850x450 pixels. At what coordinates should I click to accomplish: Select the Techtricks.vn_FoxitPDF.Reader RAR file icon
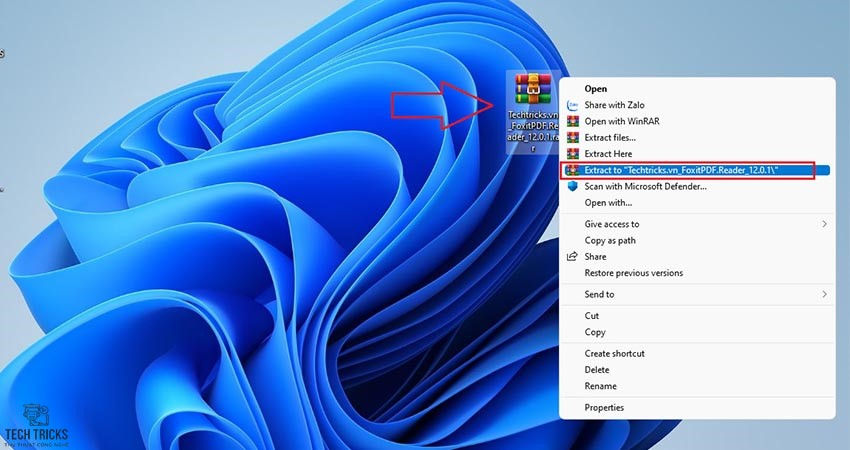pos(533,89)
